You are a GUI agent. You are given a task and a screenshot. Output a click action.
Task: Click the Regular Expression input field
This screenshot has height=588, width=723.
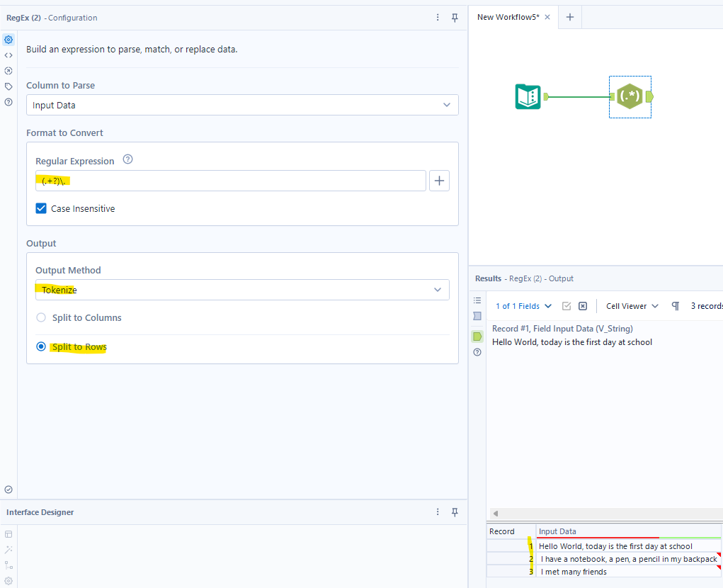(231, 181)
